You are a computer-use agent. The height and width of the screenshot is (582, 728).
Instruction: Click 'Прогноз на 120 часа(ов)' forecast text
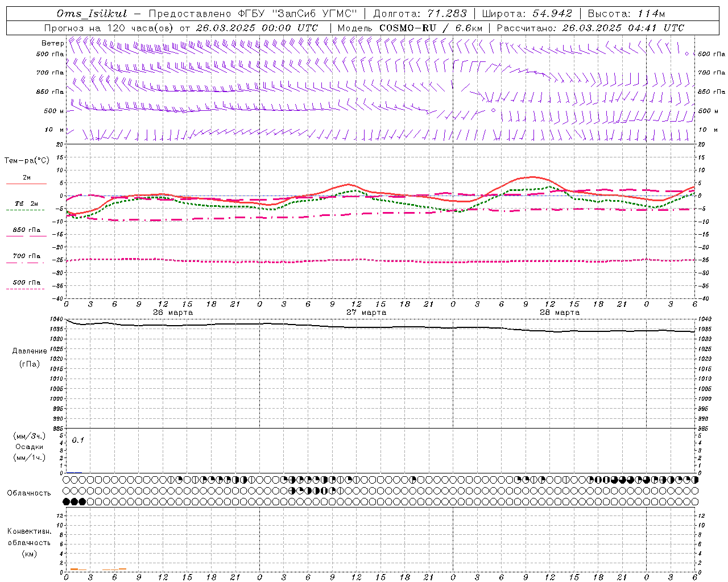[109, 28]
